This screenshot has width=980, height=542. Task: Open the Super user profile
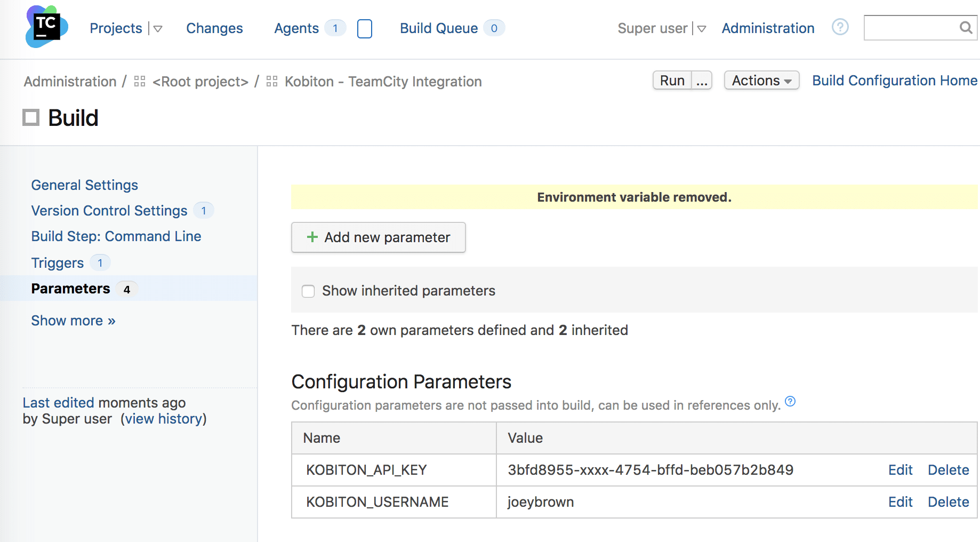click(653, 28)
